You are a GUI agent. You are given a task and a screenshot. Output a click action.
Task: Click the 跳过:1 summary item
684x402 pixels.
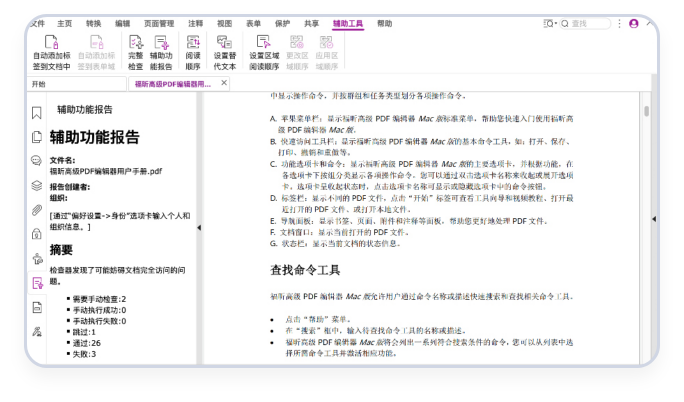click(84, 332)
